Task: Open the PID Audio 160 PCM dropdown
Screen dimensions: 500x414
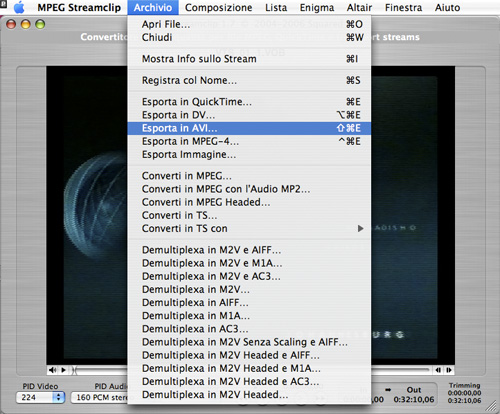Action: (99, 397)
